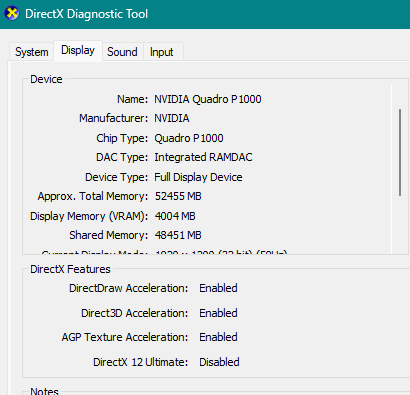Image resolution: width=410 pixels, height=395 pixels.
Task: Click the Manufacturer value NVIDIA
Action: 172,118
